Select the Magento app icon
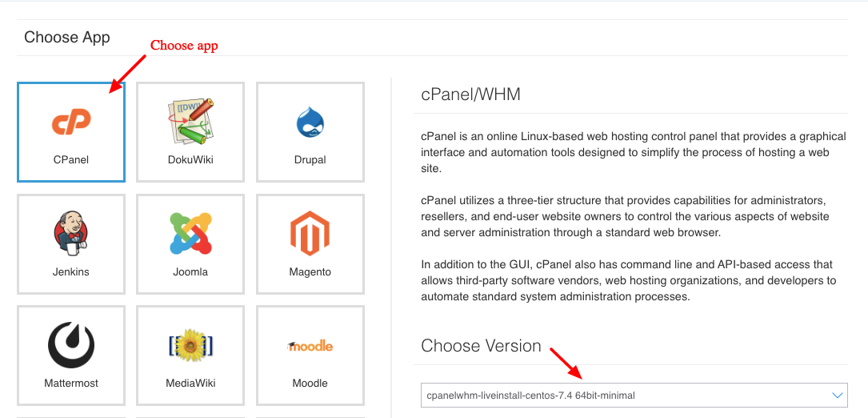The image size is (868, 418). [310, 234]
